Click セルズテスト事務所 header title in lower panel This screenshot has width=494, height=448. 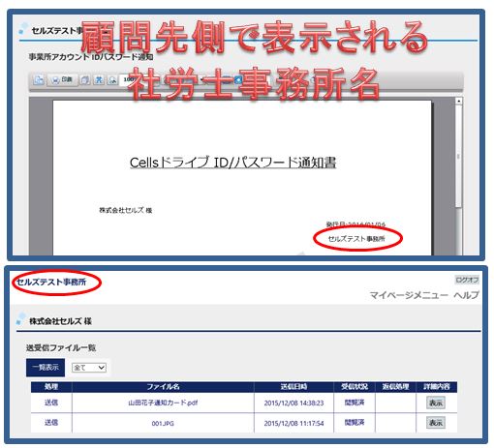(51, 283)
